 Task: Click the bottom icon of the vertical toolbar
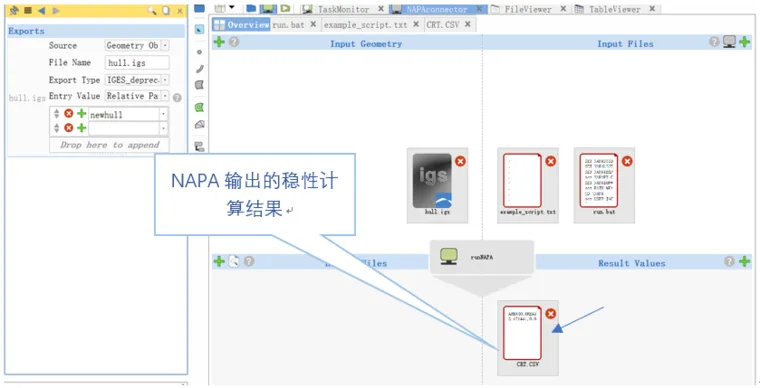click(x=199, y=146)
